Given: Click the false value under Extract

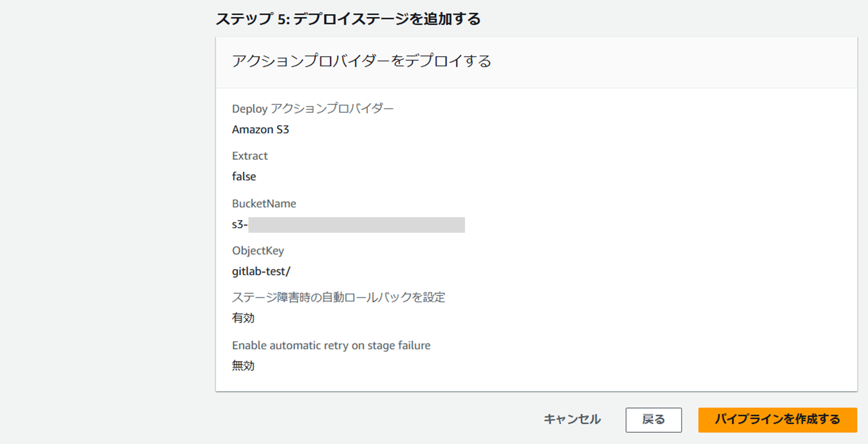Looking at the screenshot, I should coord(243,176).
